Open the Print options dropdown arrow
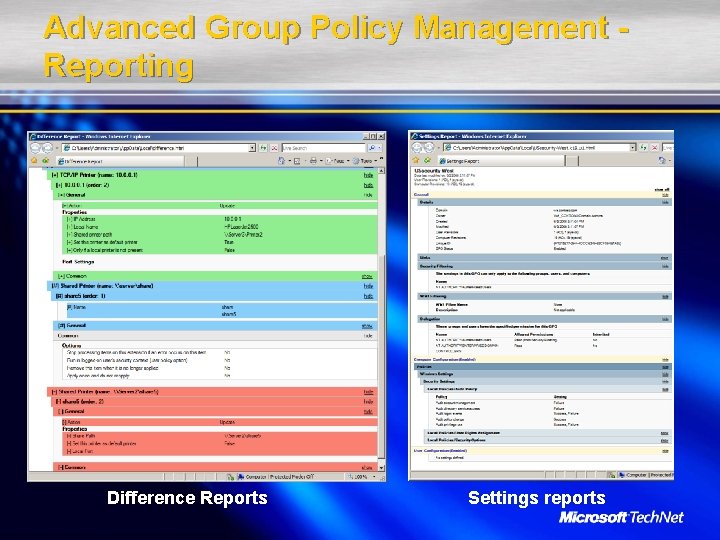The image size is (720, 540). [321, 161]
